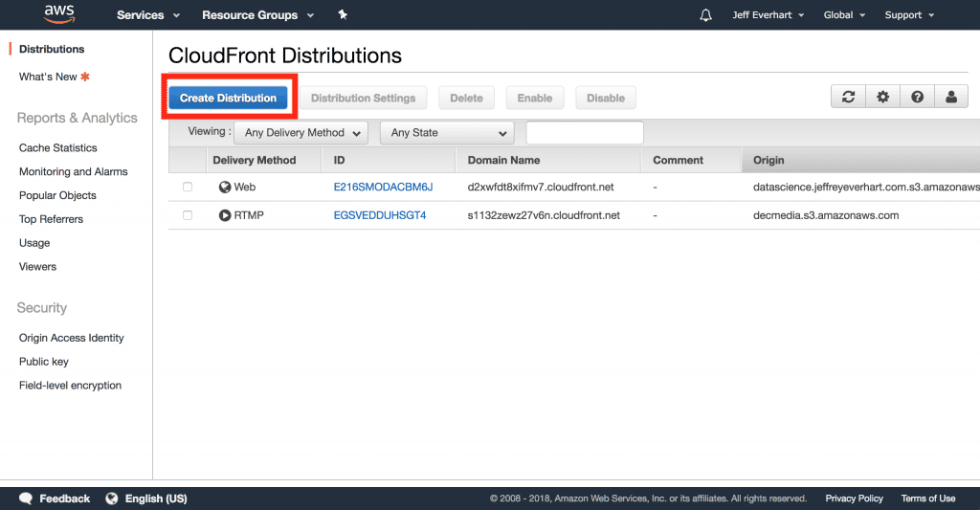Image resolution: width=980 pixels, height=510 pixels.
Task: Click the orange star next to What's New
Action: tap(85, 77)
